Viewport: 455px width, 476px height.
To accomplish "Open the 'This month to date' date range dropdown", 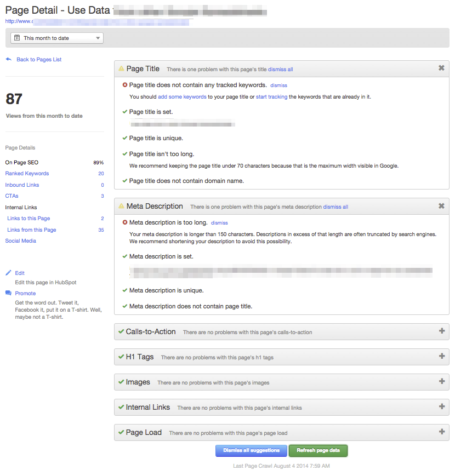I will (57, 38).
